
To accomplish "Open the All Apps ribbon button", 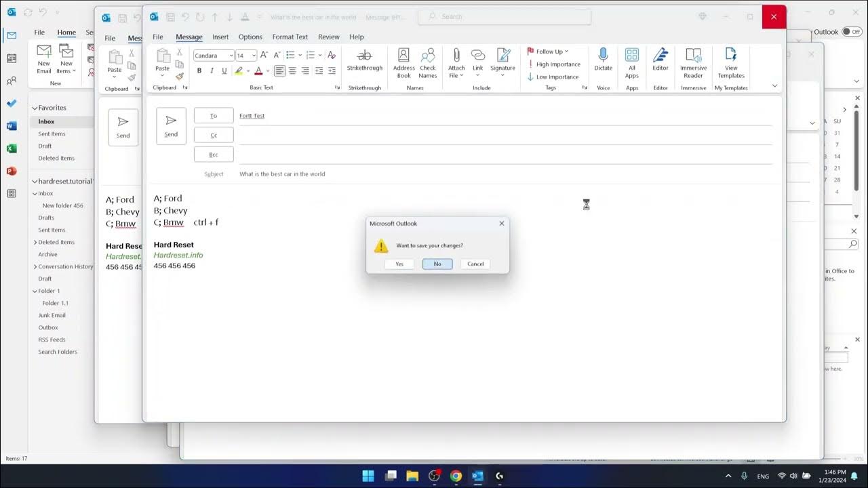I will click(632, 63).
